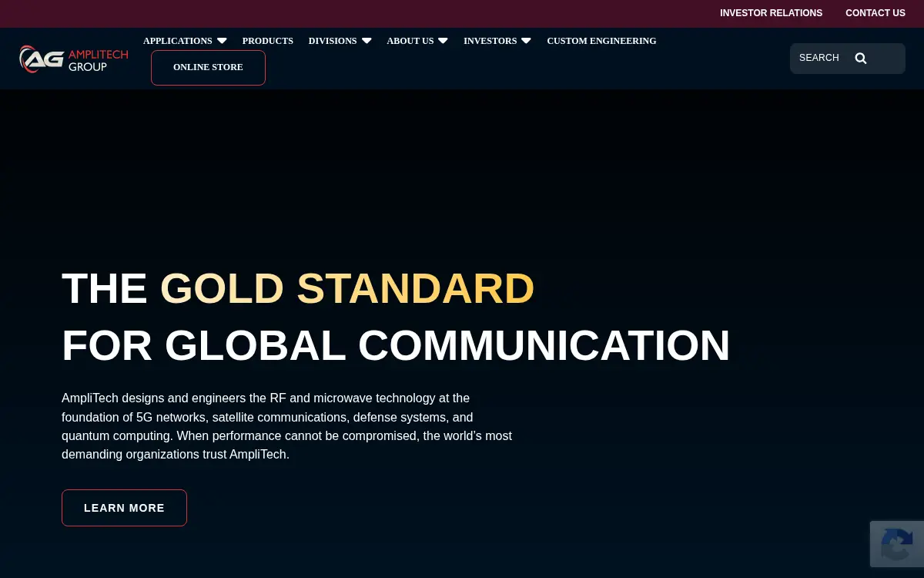
Task: Click the Gold Standard heading text
Action: [x=347, y=288]
